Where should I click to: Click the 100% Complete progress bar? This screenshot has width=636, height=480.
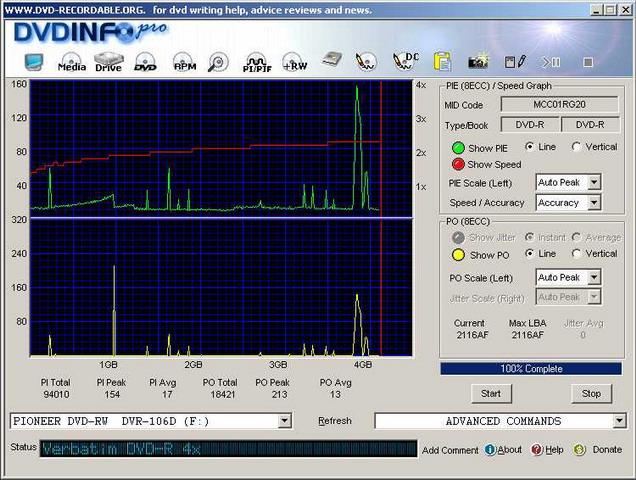pos(531,369)
